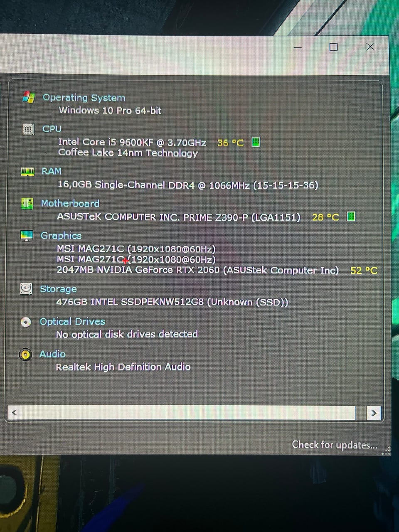Click No optical disk drives detected text
The image size is (399, 532).
point(127,334)
